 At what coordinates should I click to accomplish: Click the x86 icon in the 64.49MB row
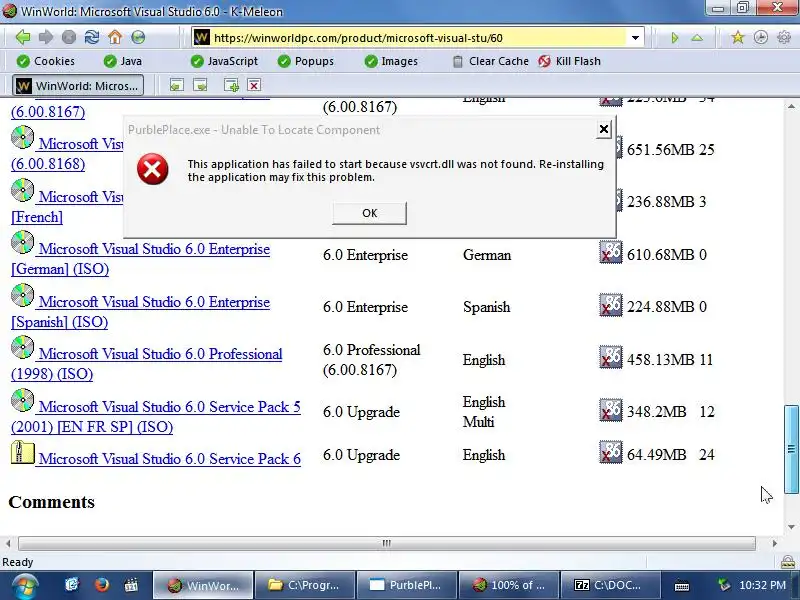pos(611,452)
